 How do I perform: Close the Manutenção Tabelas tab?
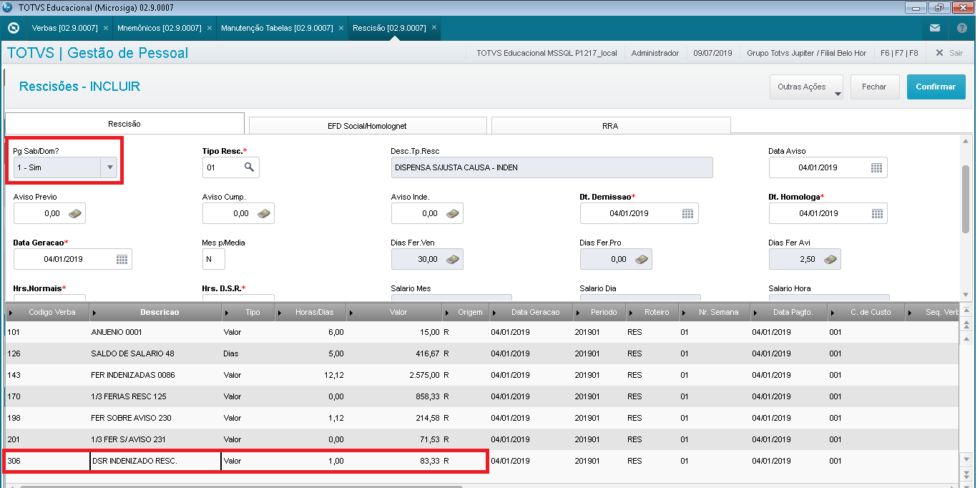tap(340, 28)
